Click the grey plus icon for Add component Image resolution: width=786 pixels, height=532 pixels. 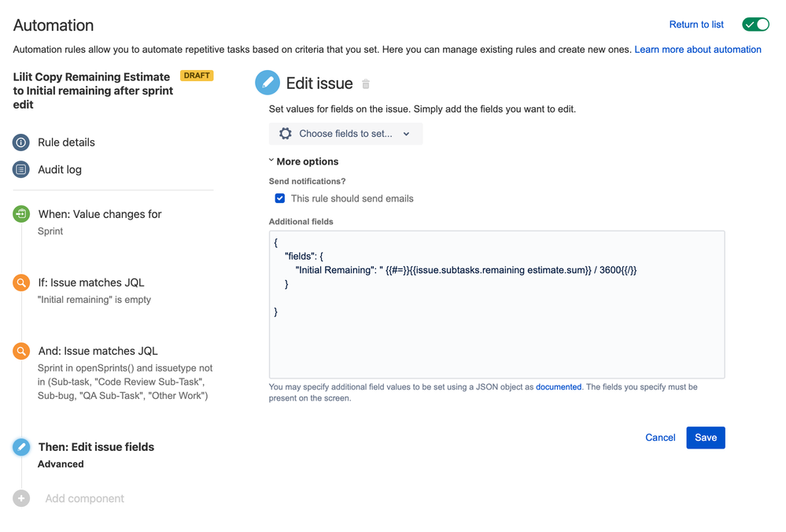[x=21, y=498]
